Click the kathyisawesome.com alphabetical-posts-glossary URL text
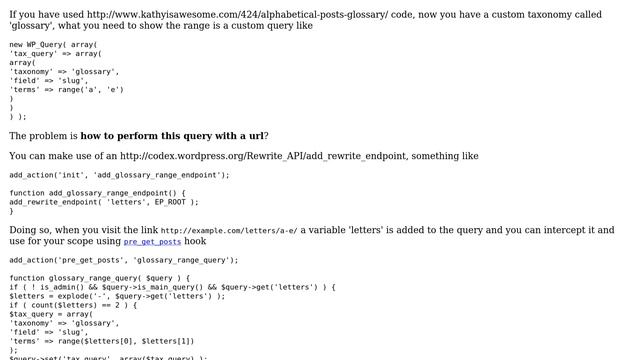Image resolution: width=640 pixels, height=360 pixels. pos(238,15)
